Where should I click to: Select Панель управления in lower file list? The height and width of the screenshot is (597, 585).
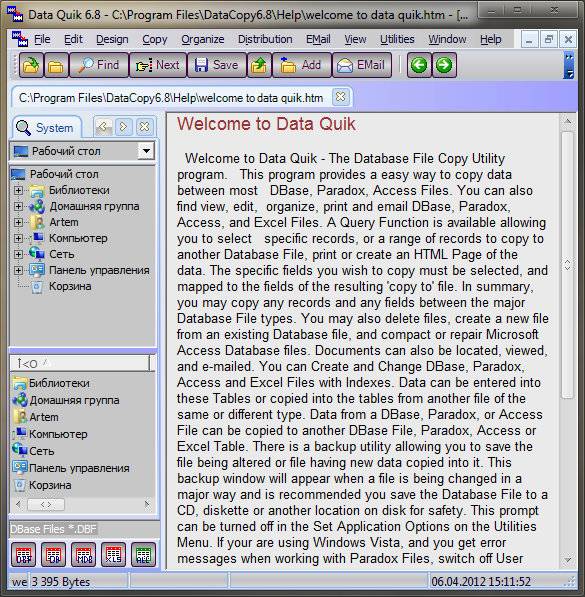point(79,468)
